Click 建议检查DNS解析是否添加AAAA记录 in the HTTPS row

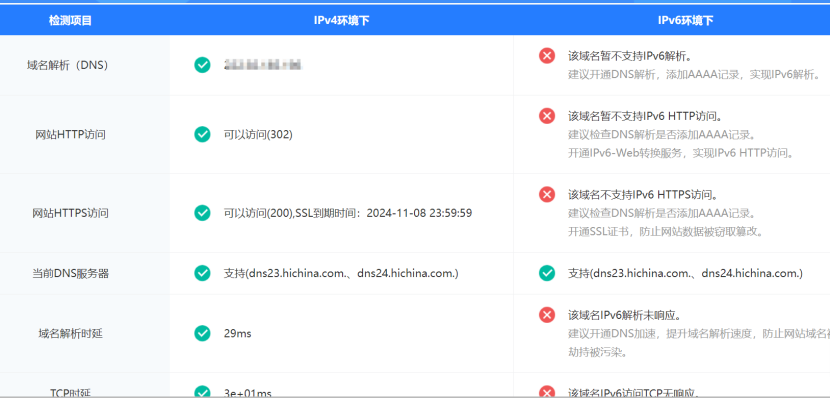(x=662, y=213)
